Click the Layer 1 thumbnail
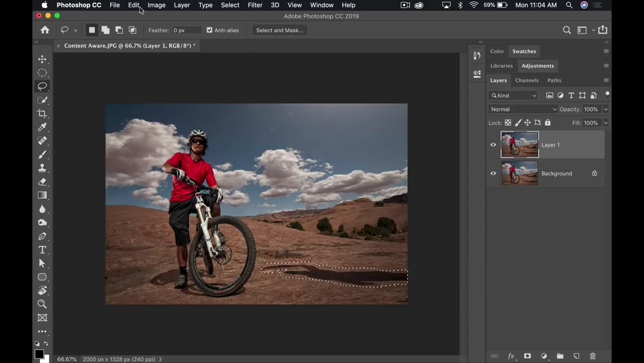This screenshot has height=363, width=644. (519, 144)
